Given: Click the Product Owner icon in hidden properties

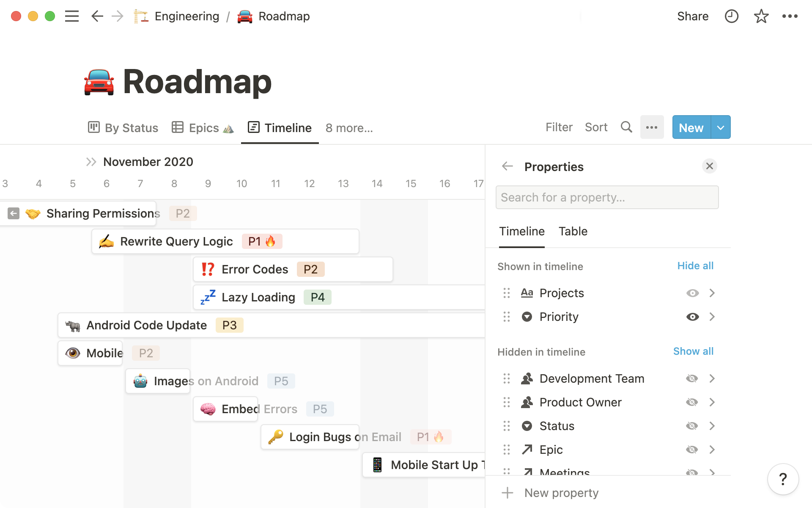Looking at the screenshot, I should pyautogui.click(x=527, y=402).
